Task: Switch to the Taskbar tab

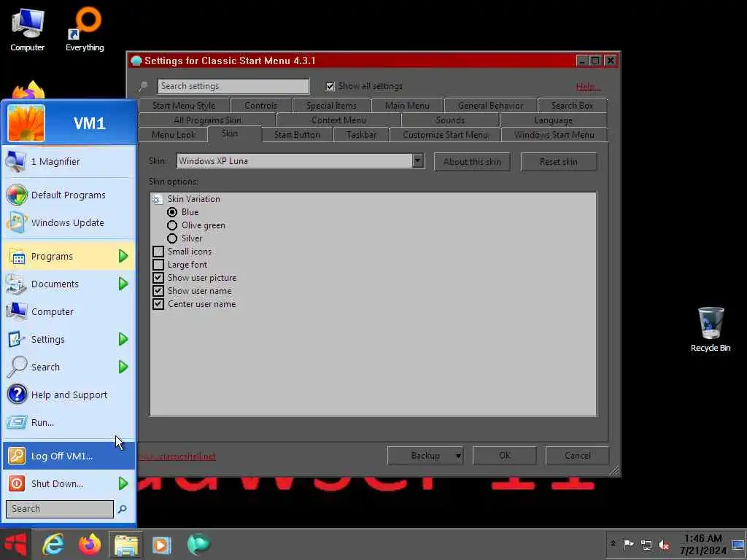Action: [362, 135]
